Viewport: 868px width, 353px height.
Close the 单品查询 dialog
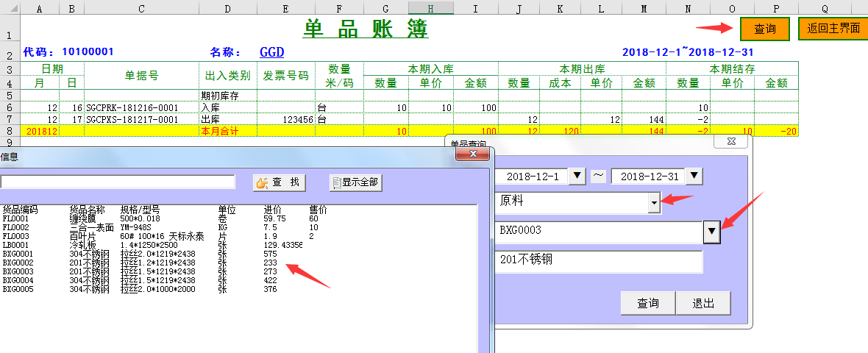[x=730, y=142]
